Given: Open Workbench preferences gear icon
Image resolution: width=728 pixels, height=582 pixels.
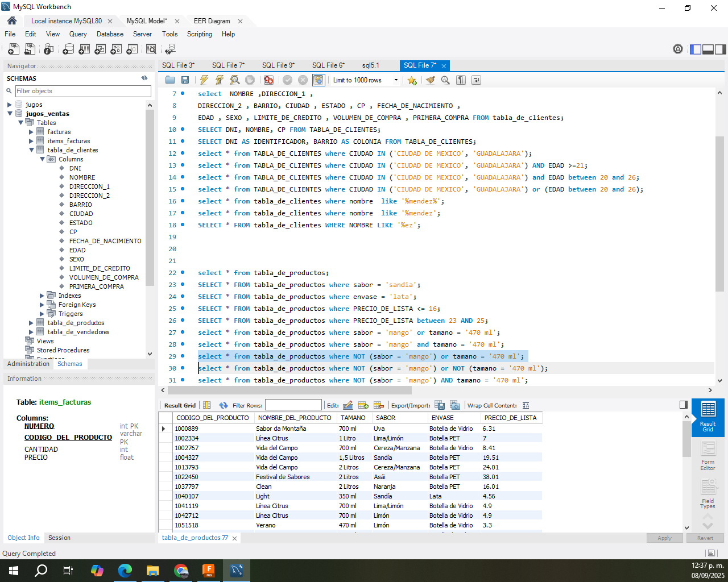Looking at the screenshot, I should pos(678,49).
